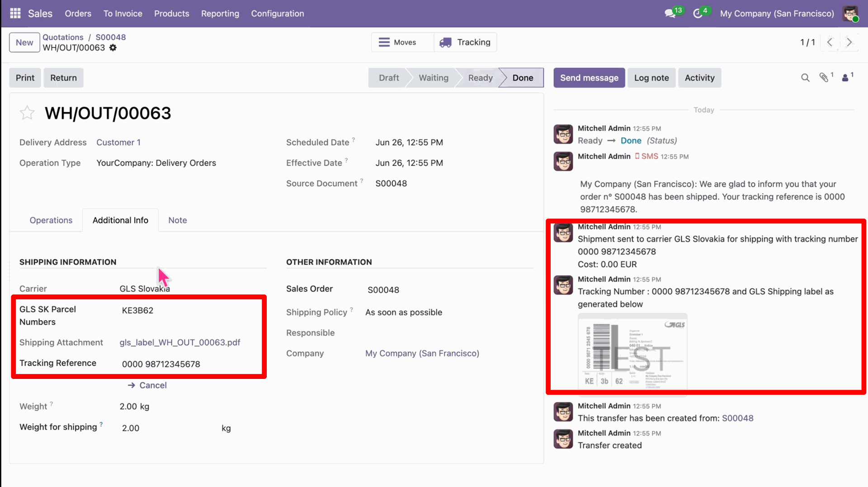The width and height of the screenshot is (868, 487).
Task: Click the Return button
Action: (63, 78)
